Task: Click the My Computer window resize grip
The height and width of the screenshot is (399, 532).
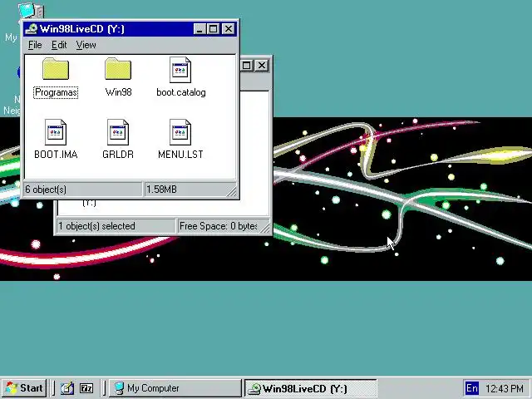Action: coord(265,229)
